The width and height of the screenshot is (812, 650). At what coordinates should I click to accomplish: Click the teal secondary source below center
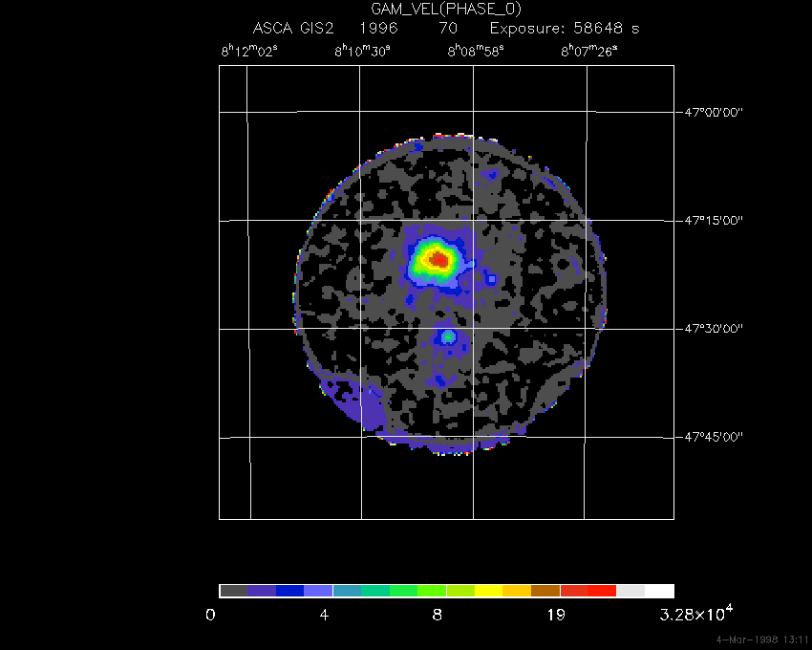[448, 337]
